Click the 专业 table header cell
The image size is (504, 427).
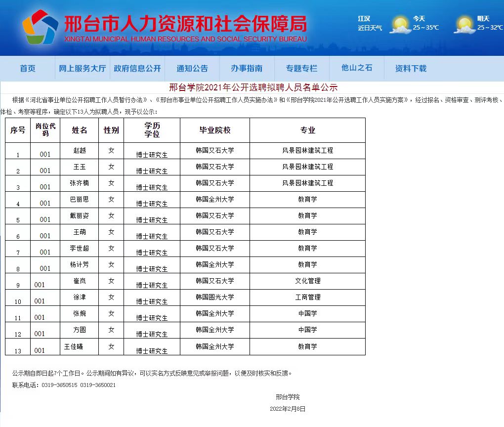(x=307, y=130)
